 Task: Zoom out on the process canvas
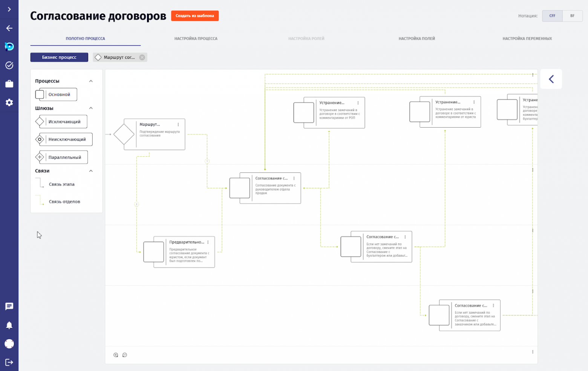[x=125, y=355]
